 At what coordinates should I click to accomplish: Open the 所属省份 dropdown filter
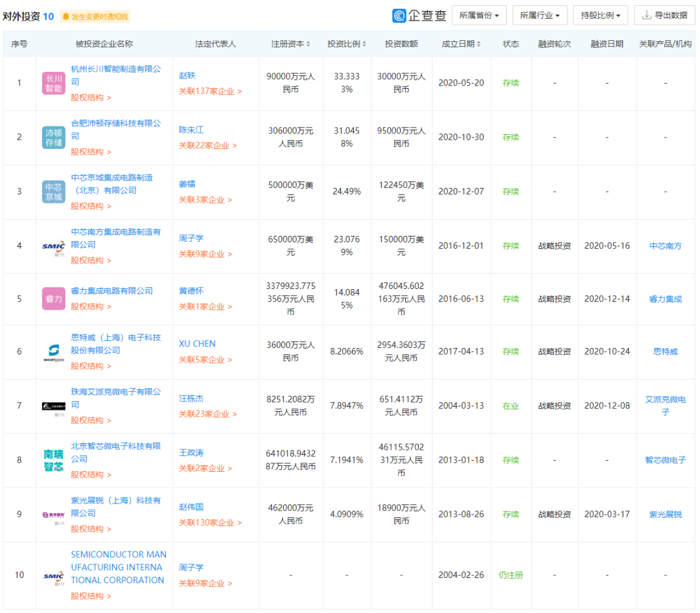click(479, 15)
